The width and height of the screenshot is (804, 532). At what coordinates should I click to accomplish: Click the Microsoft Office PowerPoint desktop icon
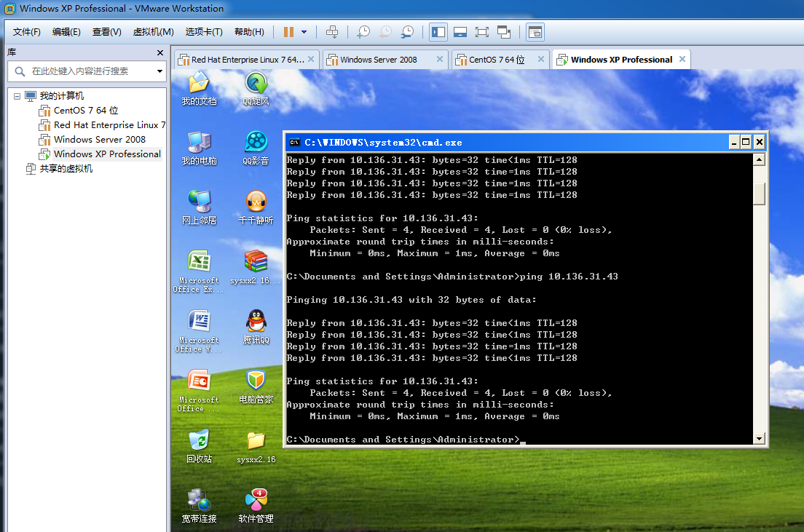(199, 390)
